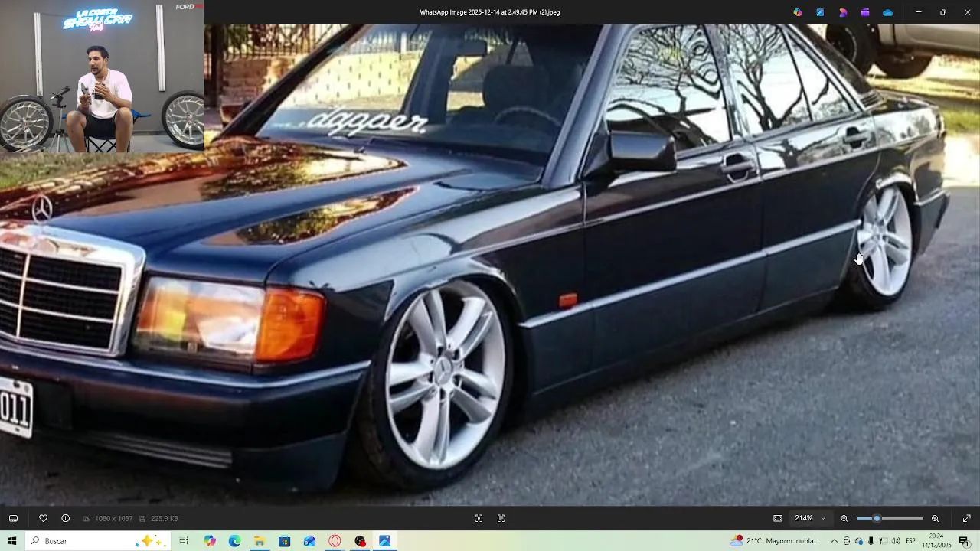Open File Explorer from the taskbar
Screen dimensions: 980x551
click(x=260, y=541)
